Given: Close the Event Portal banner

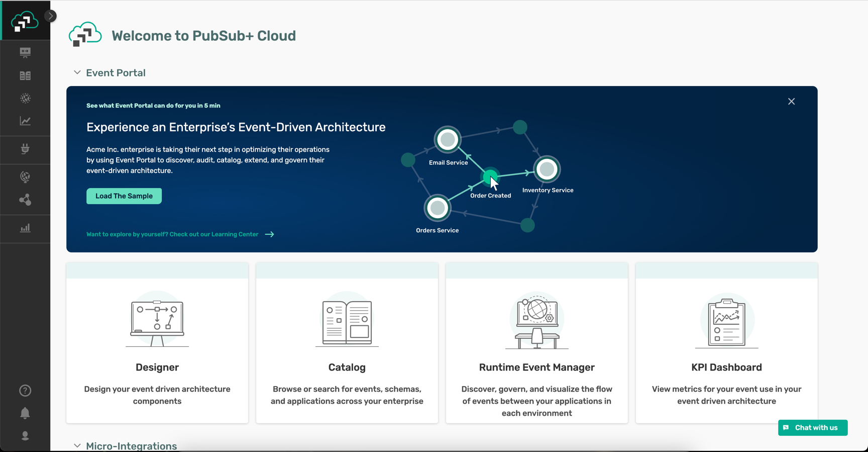Looking at the screenshot, I should pos(791,102).
